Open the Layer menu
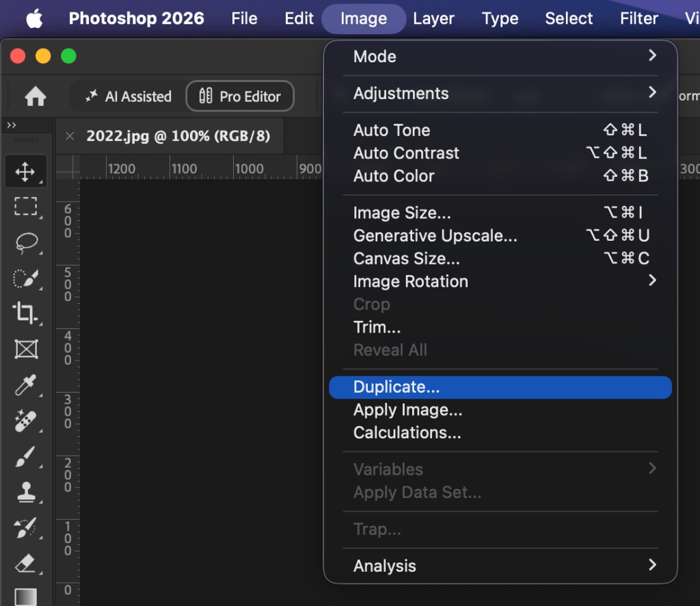Screen dimensions: 700x606 pyautogui.click(x=433, y=18)
